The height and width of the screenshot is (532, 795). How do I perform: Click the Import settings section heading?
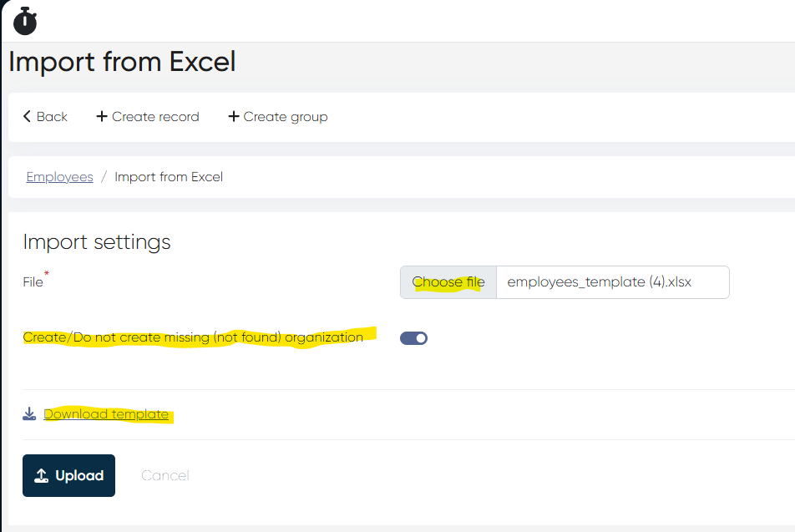coord(97,242)
